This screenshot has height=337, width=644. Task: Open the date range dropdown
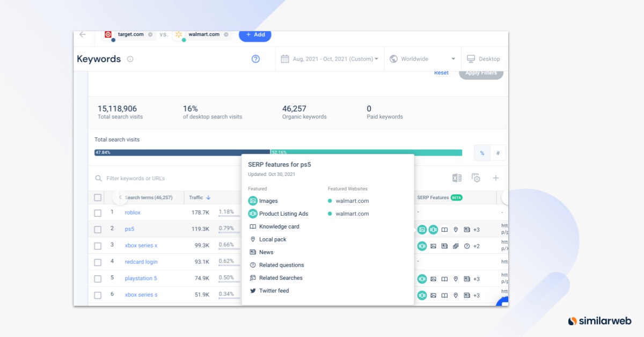point(330,59)
